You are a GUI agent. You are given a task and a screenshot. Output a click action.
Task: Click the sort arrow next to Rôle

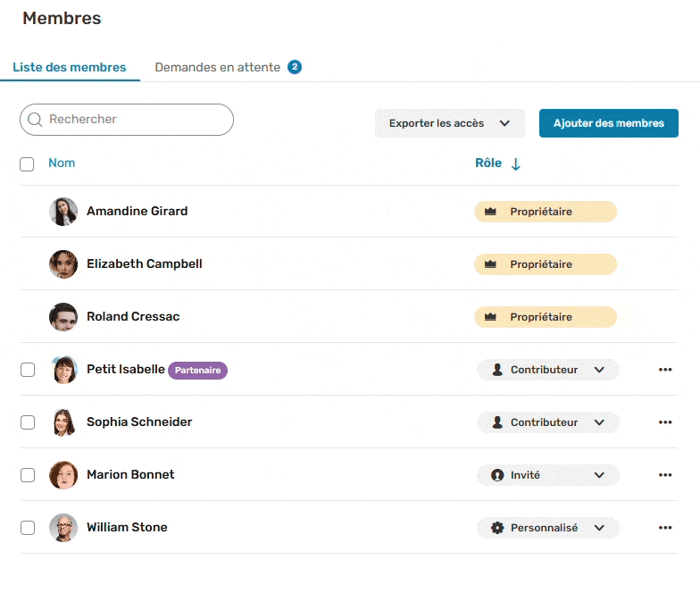pyautogui.click(x=516, y=164)
